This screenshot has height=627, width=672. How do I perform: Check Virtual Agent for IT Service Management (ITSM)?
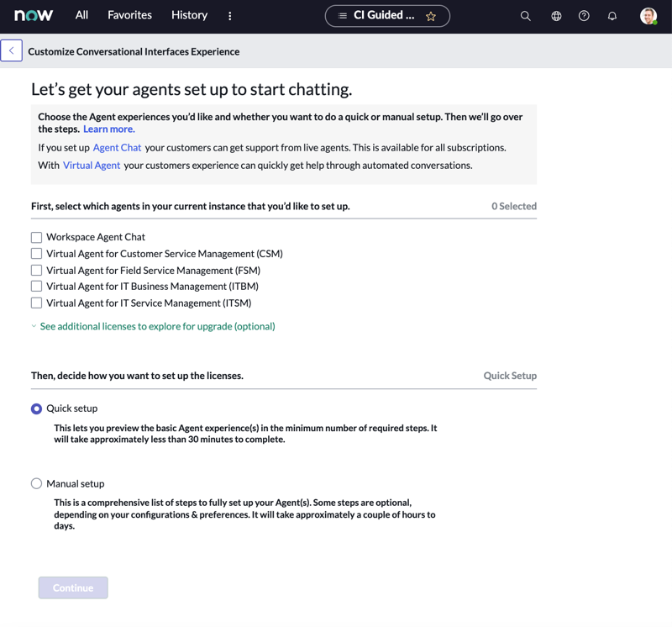click(36, 303)
